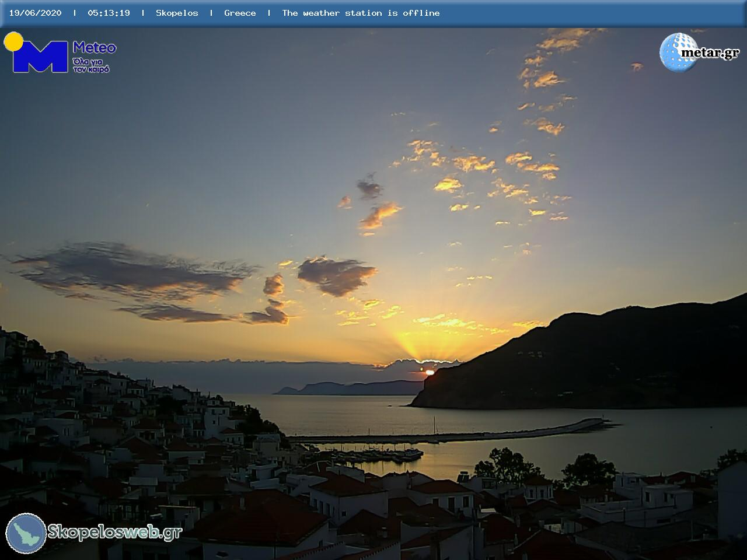Click 'The weather station is offline' message
This screenshot has width=747, height=560.
click(361, 13)
